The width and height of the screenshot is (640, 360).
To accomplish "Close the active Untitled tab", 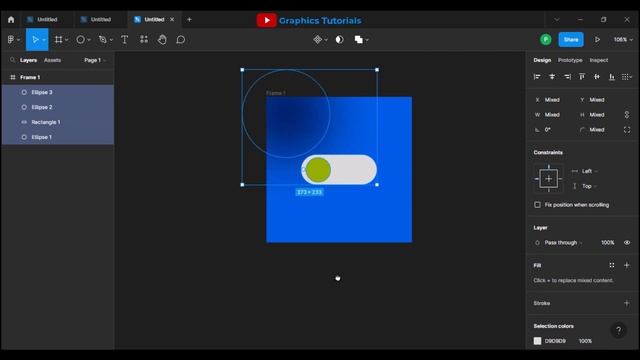I will [x=172, y=20].
